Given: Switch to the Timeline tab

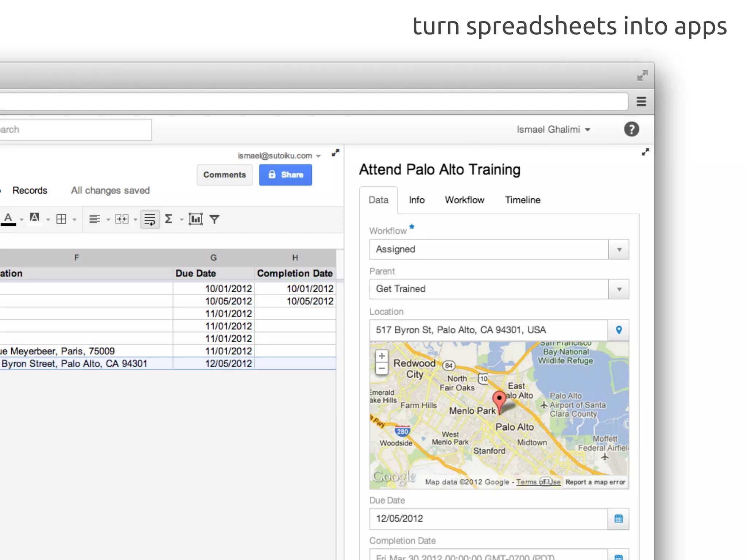Looking at the screenshot, I should pos(523,200).
